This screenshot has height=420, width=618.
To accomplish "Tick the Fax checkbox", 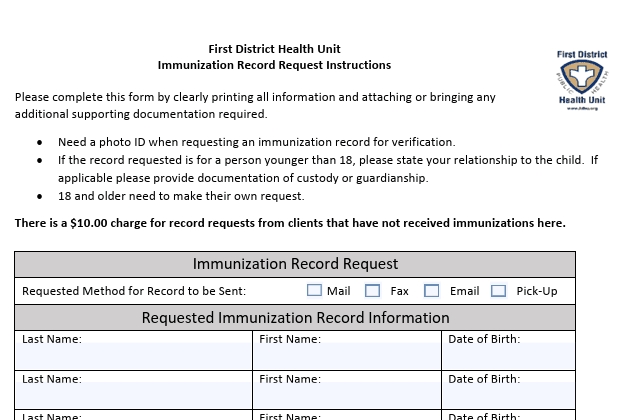I will 373,291.
